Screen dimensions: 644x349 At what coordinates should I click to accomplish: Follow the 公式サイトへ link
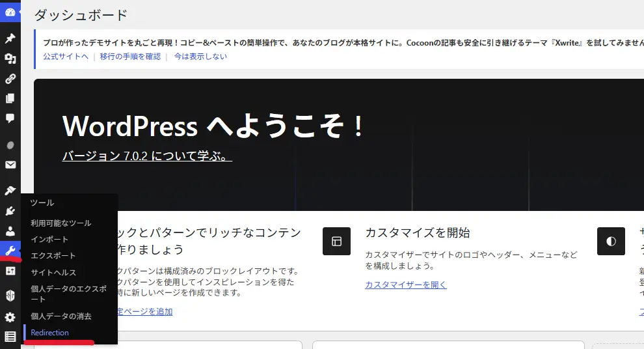tap(66, 56)
